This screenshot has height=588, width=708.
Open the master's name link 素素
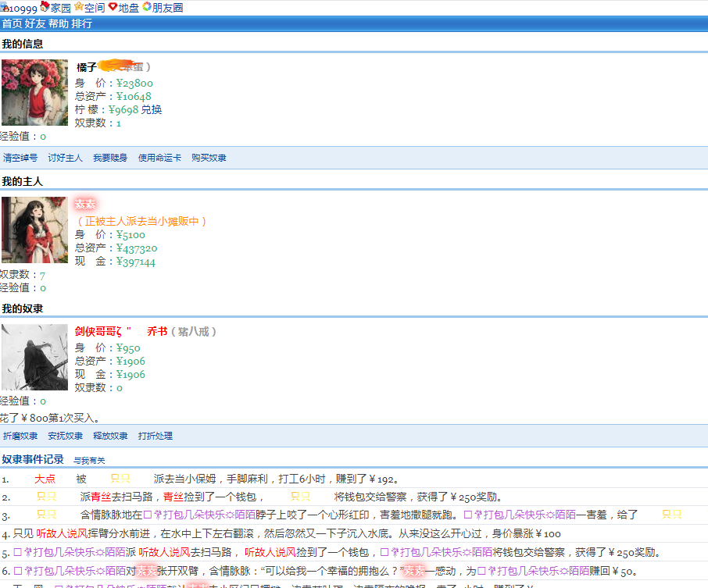85,204
